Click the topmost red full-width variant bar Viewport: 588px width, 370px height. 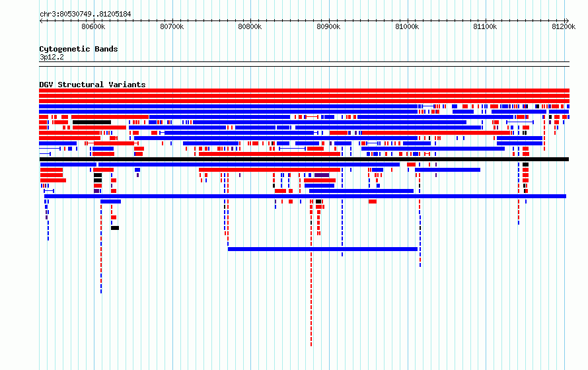coord(304,91)
